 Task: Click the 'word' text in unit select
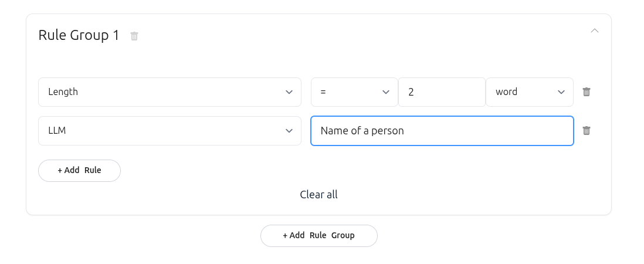point(506,92)
